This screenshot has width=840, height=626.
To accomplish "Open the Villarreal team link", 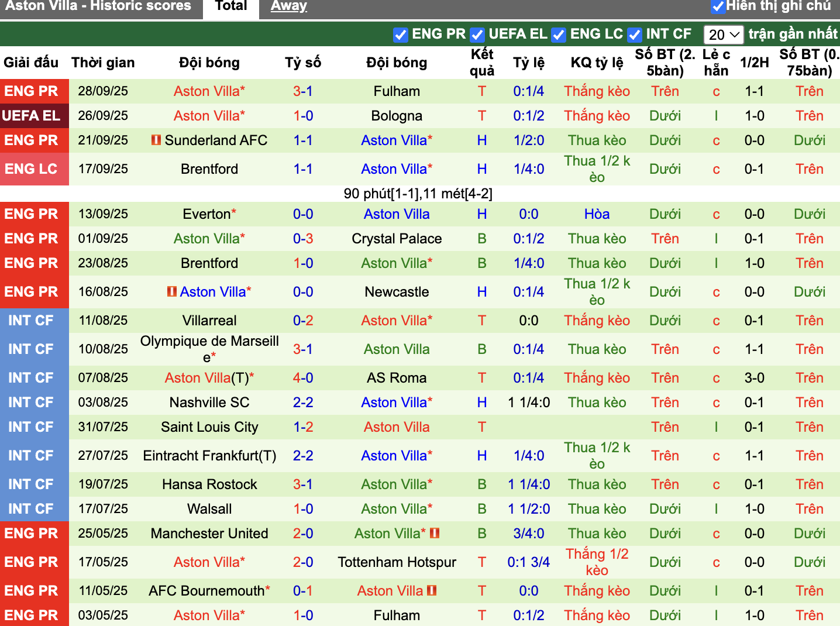I will pyautogui.click(x=209, y=321).
